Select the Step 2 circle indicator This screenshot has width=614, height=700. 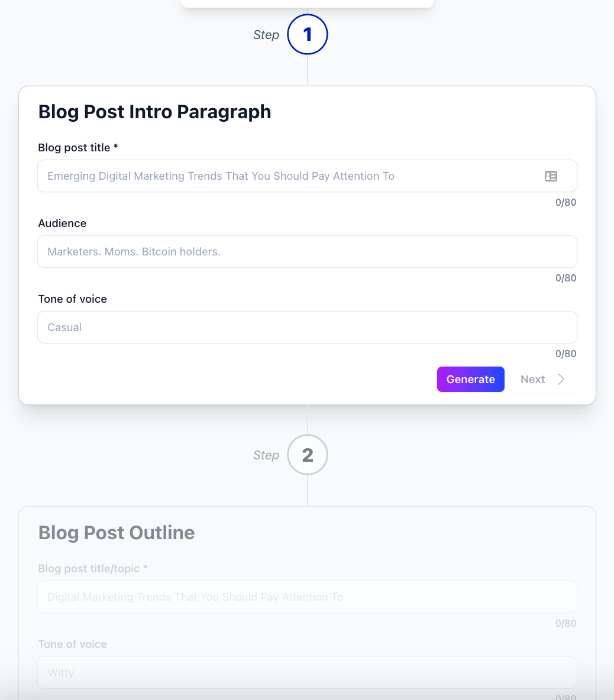(307, 455)
